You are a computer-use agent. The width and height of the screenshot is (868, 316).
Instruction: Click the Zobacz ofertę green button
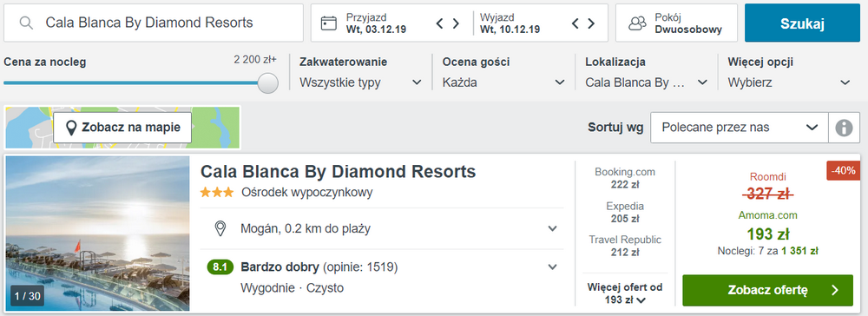click(x=768, y=290)
